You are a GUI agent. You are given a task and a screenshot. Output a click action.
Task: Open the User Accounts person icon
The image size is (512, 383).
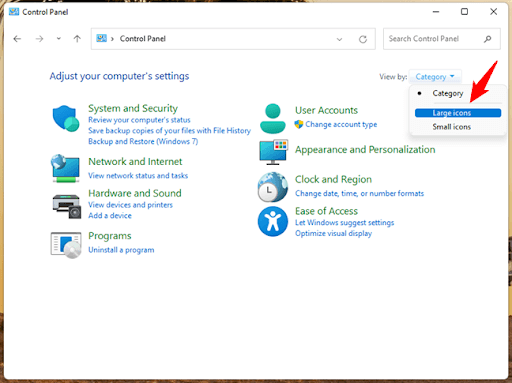point(273,118)
